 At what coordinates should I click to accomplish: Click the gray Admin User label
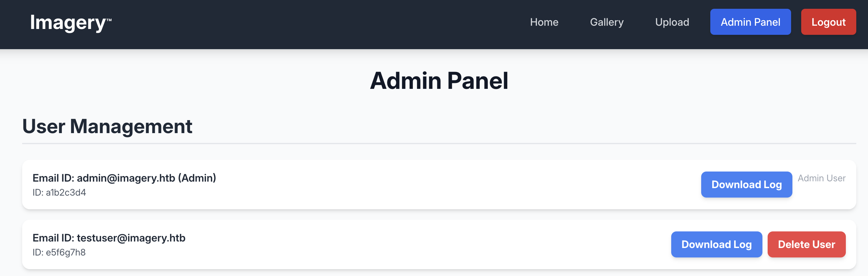[821, 178]
